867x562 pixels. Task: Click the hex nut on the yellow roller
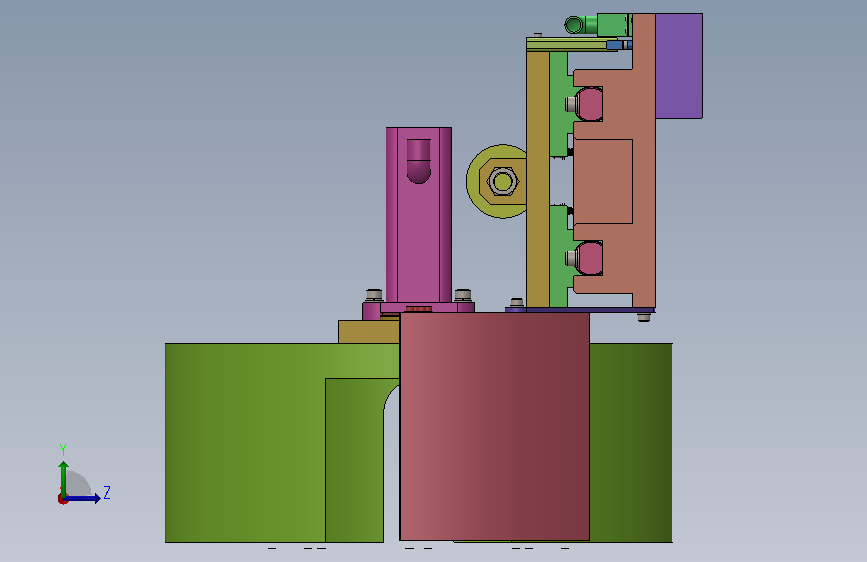(x=503, y=181)
